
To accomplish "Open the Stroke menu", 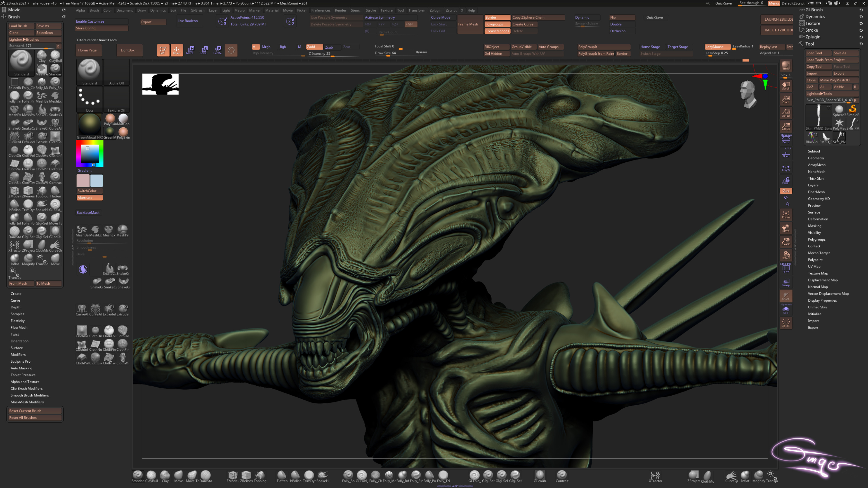I will coord(371,10).
